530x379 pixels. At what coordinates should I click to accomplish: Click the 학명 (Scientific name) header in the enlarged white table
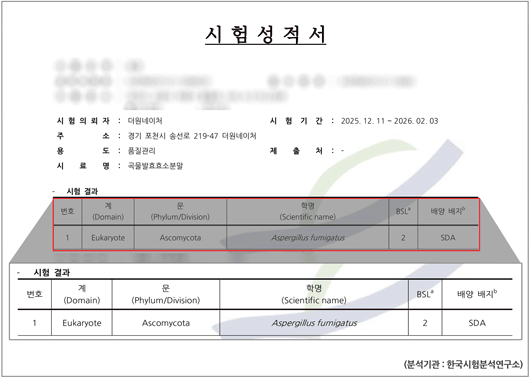[x=314, y=294]
